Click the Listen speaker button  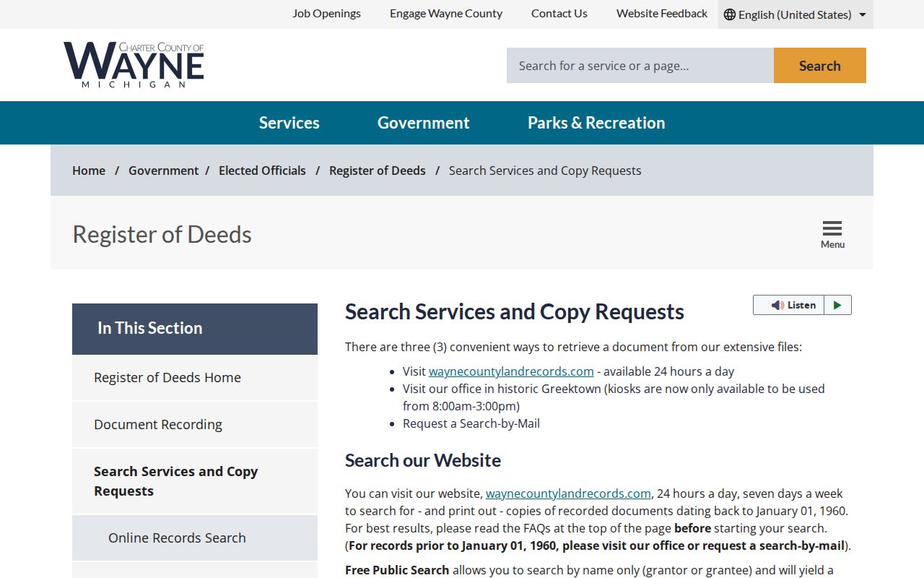[789, 305]
